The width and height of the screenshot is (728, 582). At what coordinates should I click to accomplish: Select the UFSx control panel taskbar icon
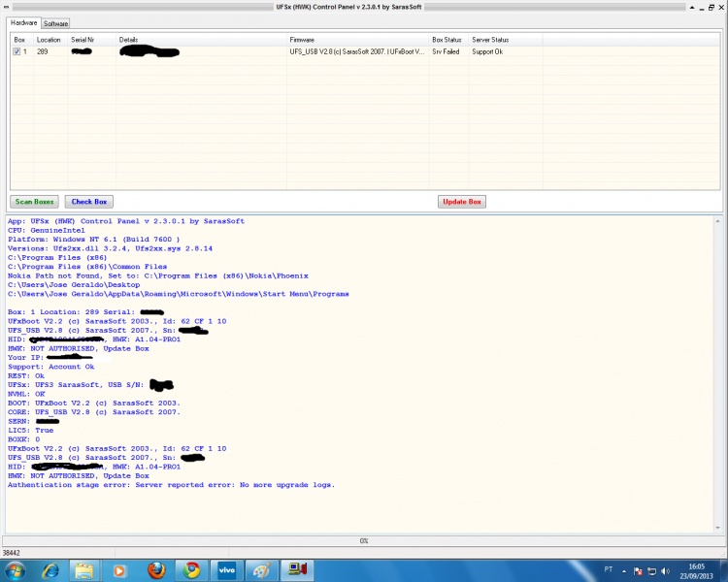(297, 570)
